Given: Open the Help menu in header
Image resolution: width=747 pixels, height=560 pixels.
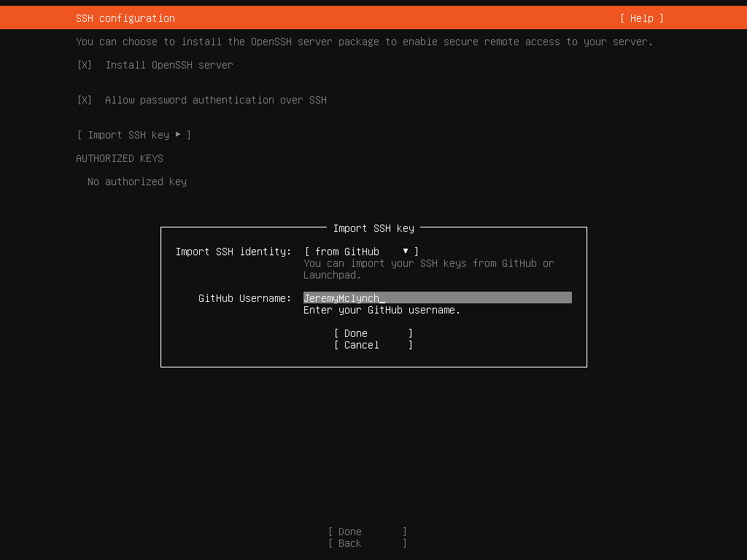Looking at the screenshot, I should point(642,18).
